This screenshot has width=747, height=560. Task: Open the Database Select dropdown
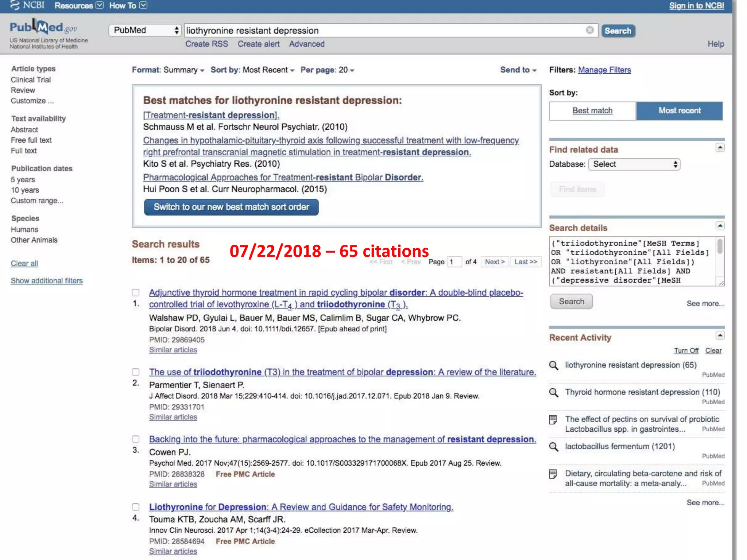[x=634, y=164]
